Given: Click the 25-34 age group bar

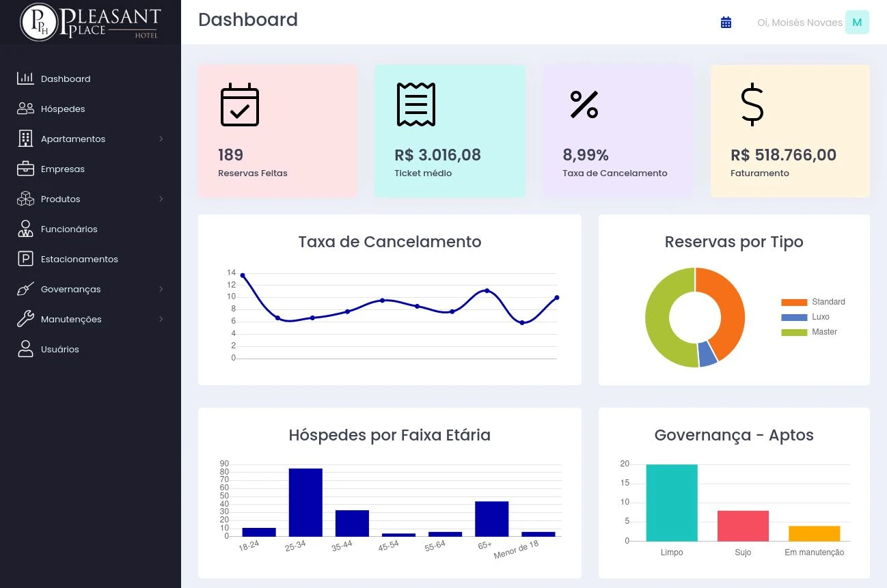Looking at the screenshot, I should 305,502.
